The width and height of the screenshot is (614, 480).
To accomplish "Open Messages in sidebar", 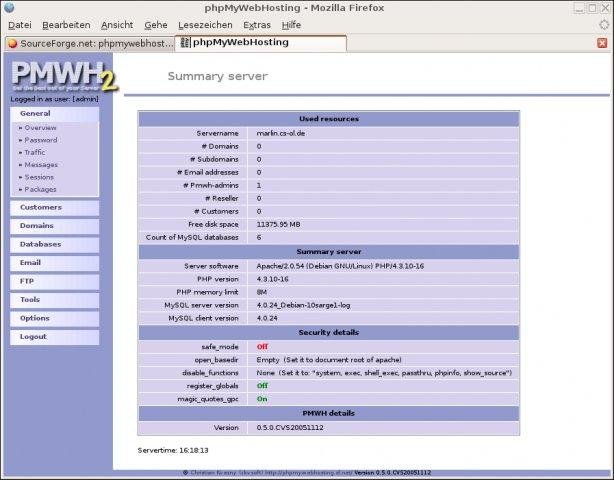I will click(41, 165).
